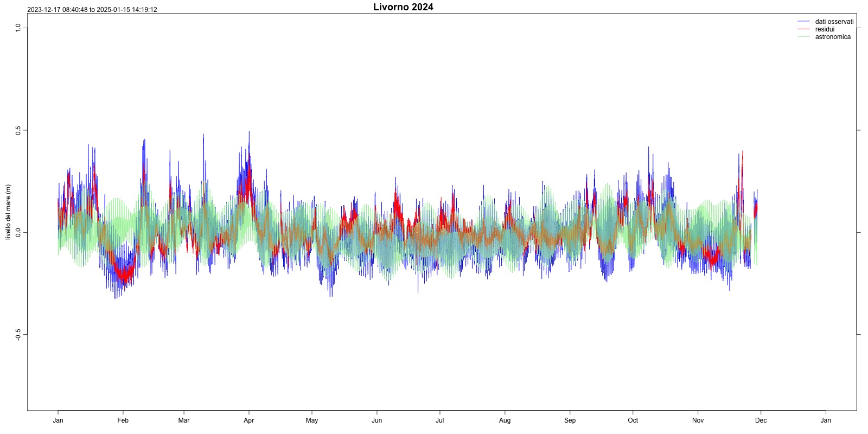Click the "residui" legend label
868x434 pixels.
tap(825, 29)
